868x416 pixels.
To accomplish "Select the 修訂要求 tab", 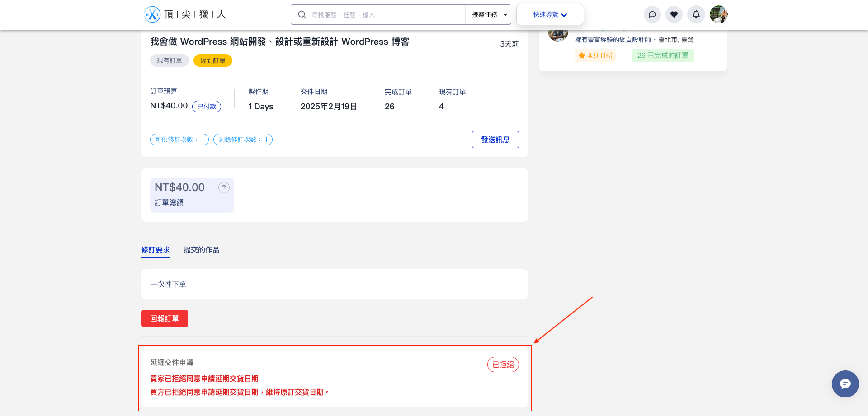I will click(x=155, y=250).
